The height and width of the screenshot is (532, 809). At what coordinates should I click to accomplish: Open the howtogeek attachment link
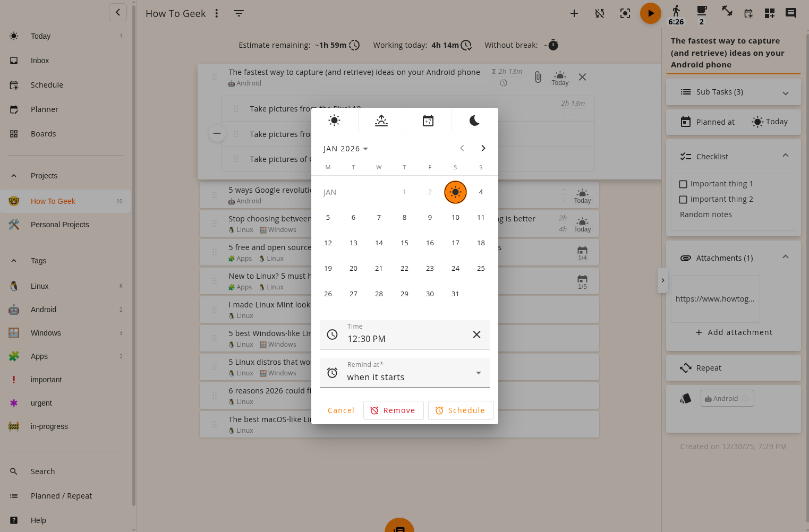[715, 299]
